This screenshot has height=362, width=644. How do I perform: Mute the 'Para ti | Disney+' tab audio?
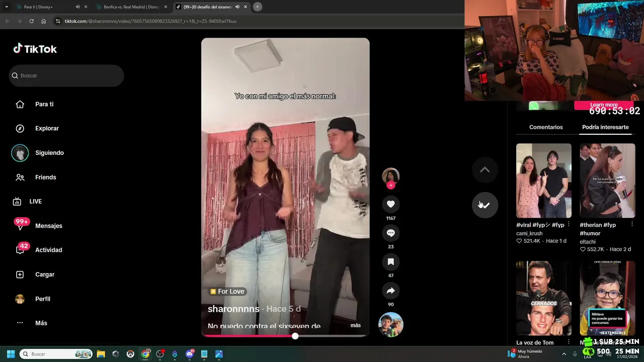tap(77, 7)
